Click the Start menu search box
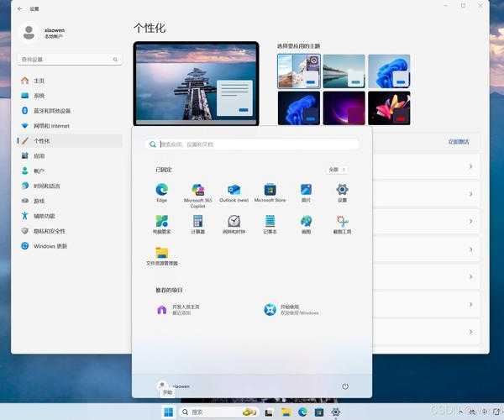This screenshot has height=420, width=504. [252, 144]
